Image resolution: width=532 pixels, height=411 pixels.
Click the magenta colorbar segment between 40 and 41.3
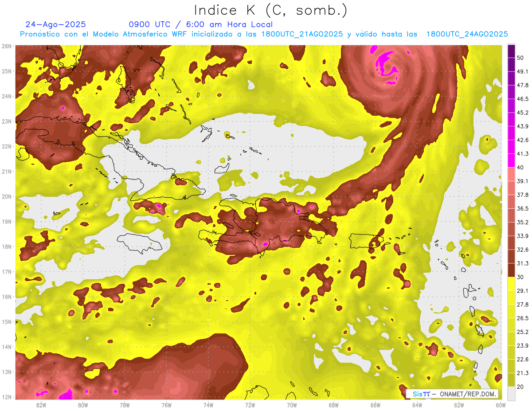tap(511, 160)
